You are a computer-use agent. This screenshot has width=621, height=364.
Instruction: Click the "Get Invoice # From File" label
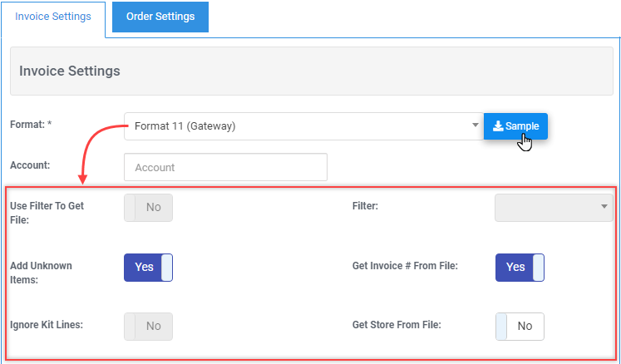pos(405,267)
